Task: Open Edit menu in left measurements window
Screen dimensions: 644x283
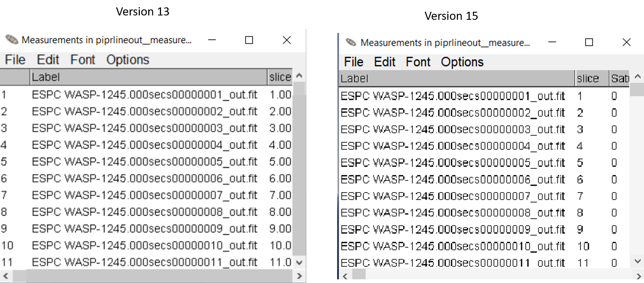Action: tap(48, 60)
